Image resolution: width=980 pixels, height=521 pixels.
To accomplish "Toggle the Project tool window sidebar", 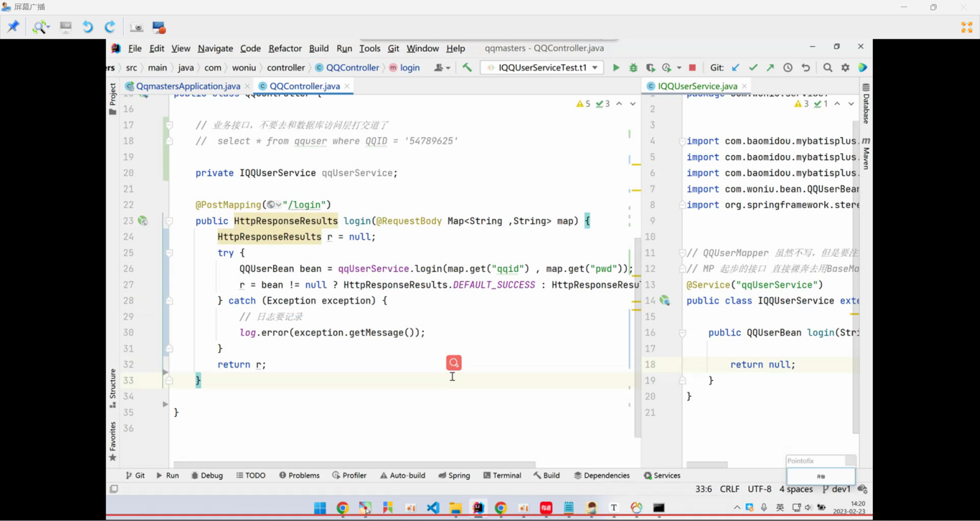I will [x=113, y=98].
